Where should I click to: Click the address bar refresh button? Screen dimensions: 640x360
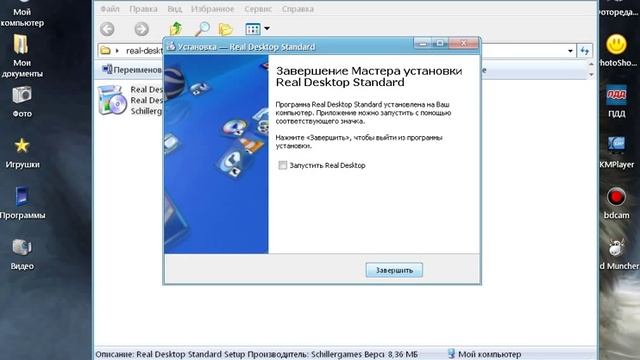point(585,51)
